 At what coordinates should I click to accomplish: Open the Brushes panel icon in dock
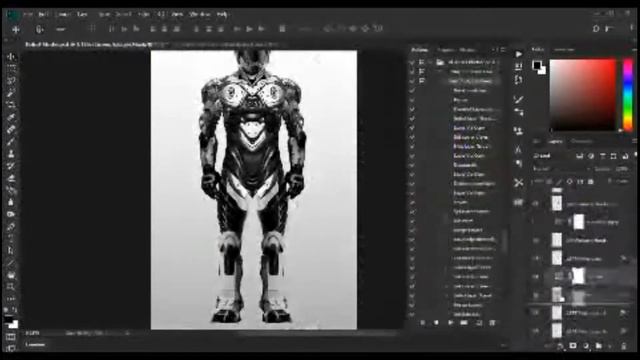pyautogui.click(x=518, y=99)
